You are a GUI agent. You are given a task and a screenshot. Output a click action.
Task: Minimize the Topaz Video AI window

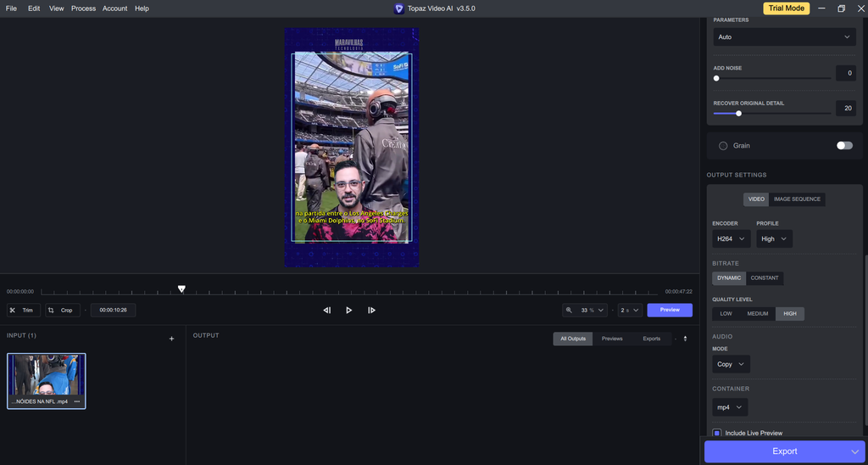click(822, 8)
